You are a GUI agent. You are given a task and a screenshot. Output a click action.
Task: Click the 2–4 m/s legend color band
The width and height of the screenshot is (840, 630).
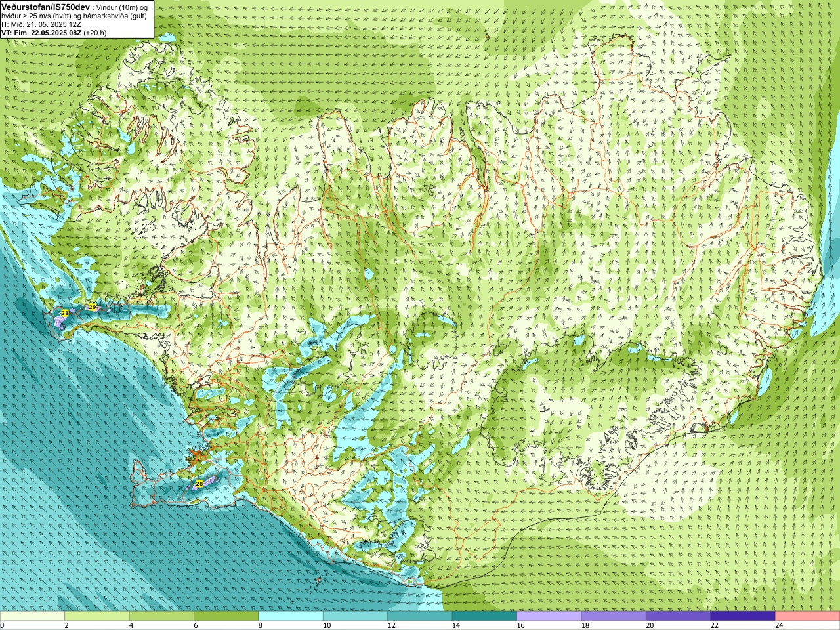pos(97,616)
